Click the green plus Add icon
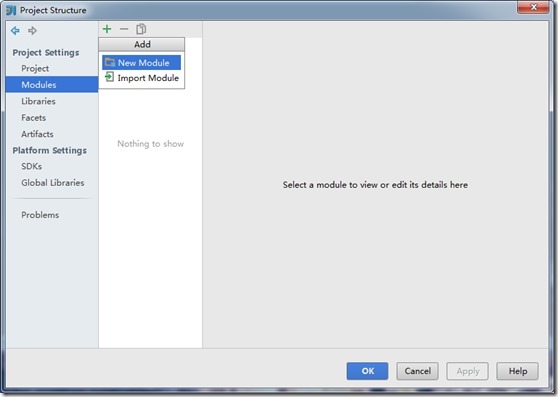 (x=107, y=29)
